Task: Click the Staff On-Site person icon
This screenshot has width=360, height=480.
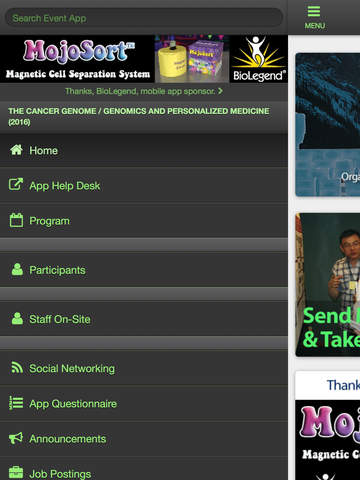Action: [17, 319]
